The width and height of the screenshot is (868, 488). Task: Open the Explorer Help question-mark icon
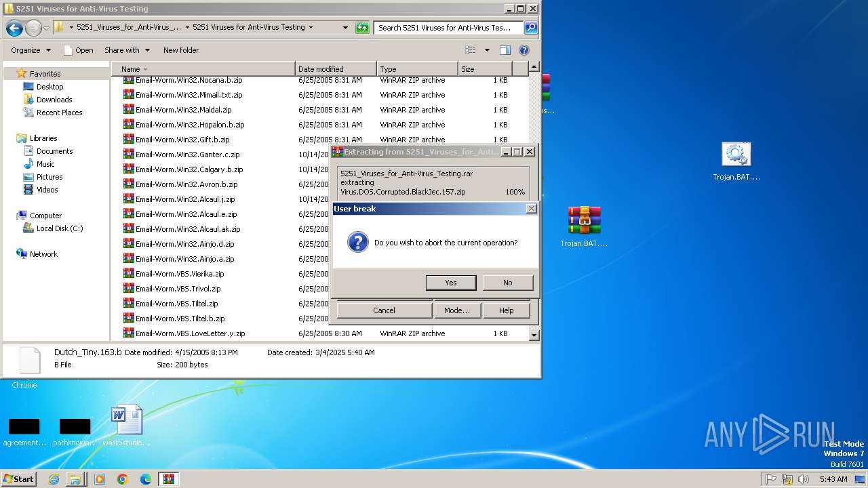[x=524, y=50]
